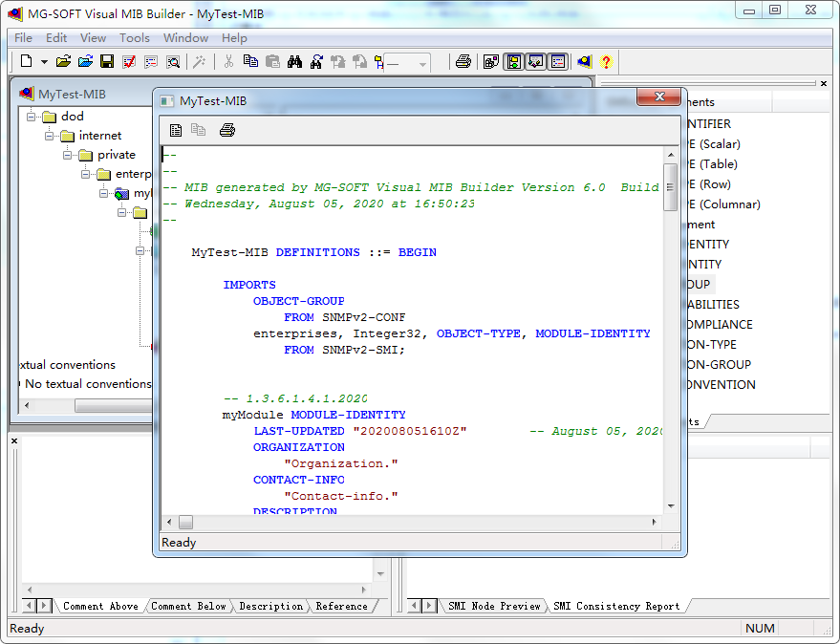Collapse the private folder tree node
Viewport: 840px width, 644px height.
click(x=68, y=155)
